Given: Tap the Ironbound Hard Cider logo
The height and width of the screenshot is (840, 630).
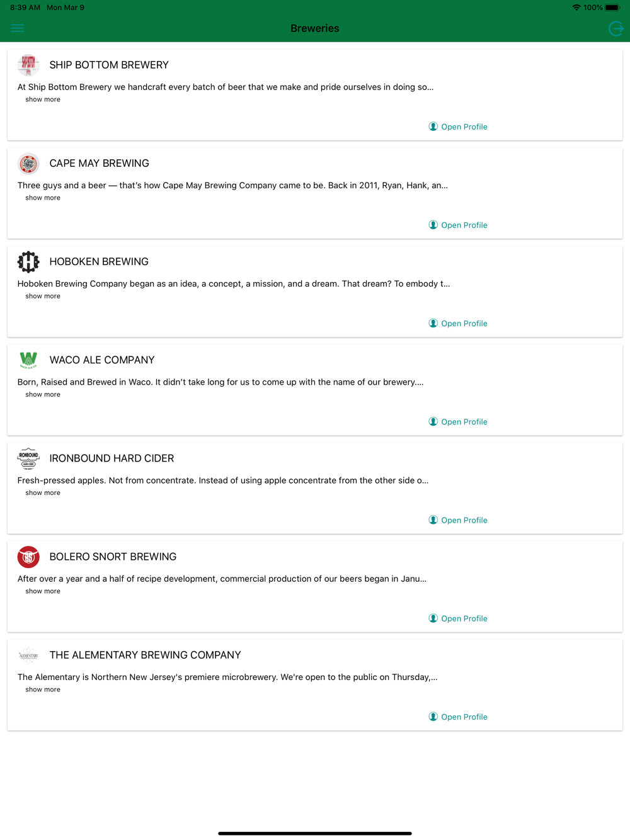Looking at the screenshot, I should coord(28,458).
